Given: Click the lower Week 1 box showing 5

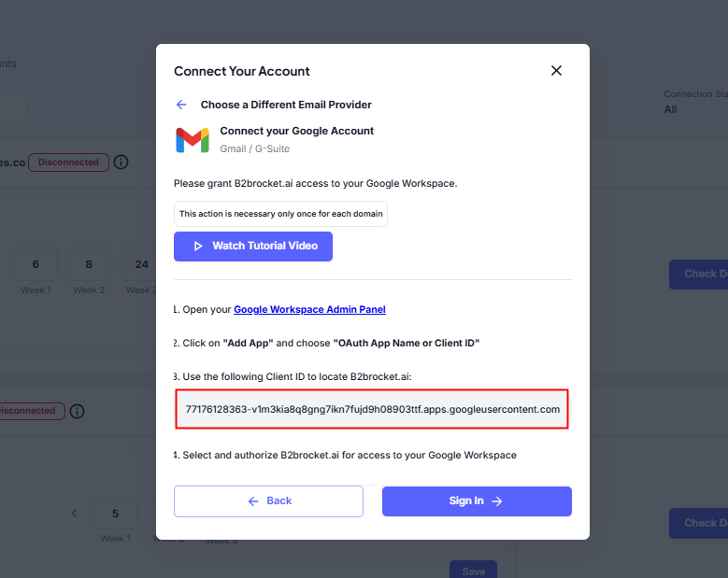Looking at the screenshot, I should click(x=115, y=514).
